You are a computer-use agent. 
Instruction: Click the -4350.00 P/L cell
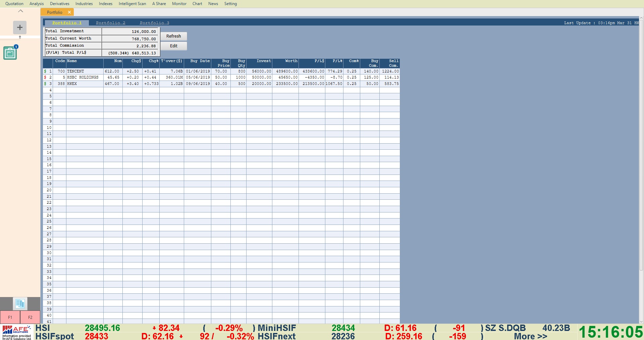coord(312,77)
